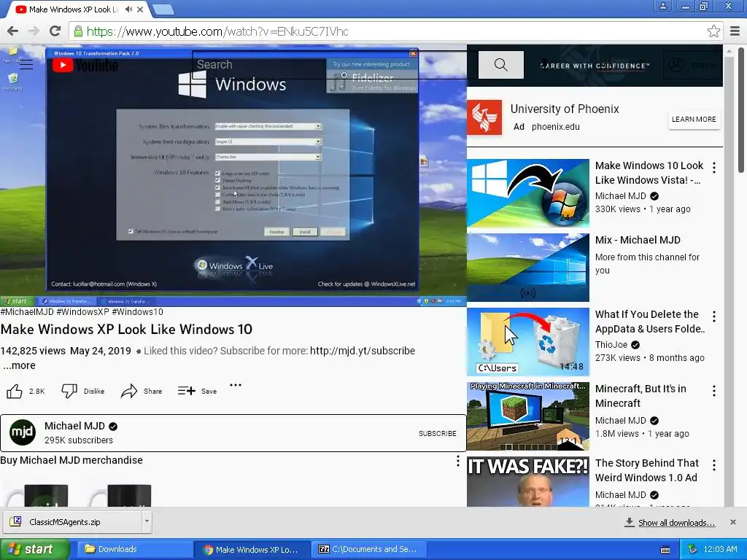The height and width of the screenshot is (560, 747).
Task: Click the #MichaelMJD hashtag
Action: 27,312
